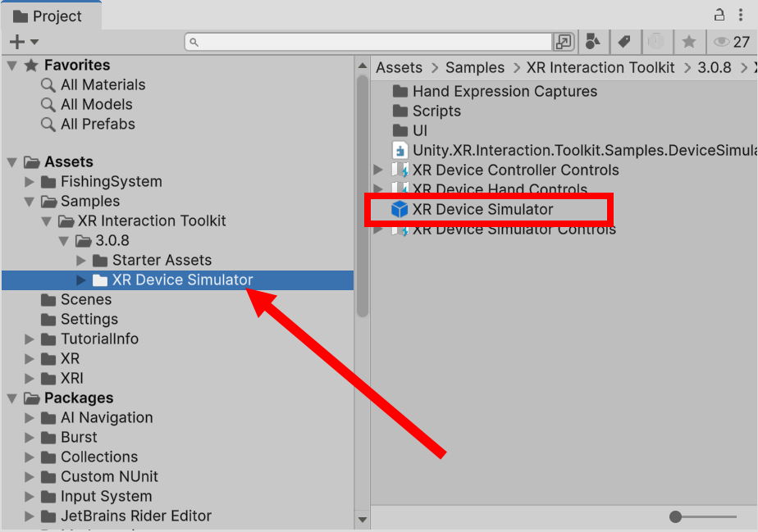Click the plus Create asset button
The height and width of the screenshot is (532, 758).
click(x=16, y=42)
